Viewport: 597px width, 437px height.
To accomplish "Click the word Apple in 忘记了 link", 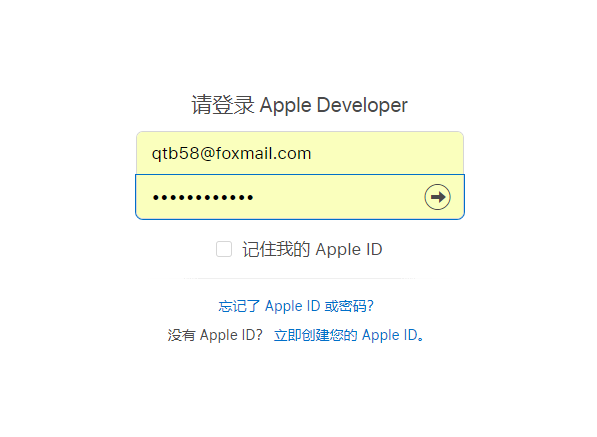I will tap(284, 306).
